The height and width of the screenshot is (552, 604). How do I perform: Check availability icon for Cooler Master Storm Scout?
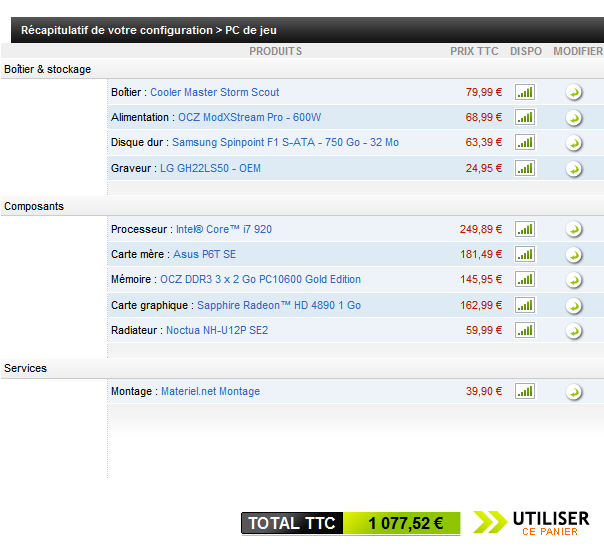tap(525, 92)
